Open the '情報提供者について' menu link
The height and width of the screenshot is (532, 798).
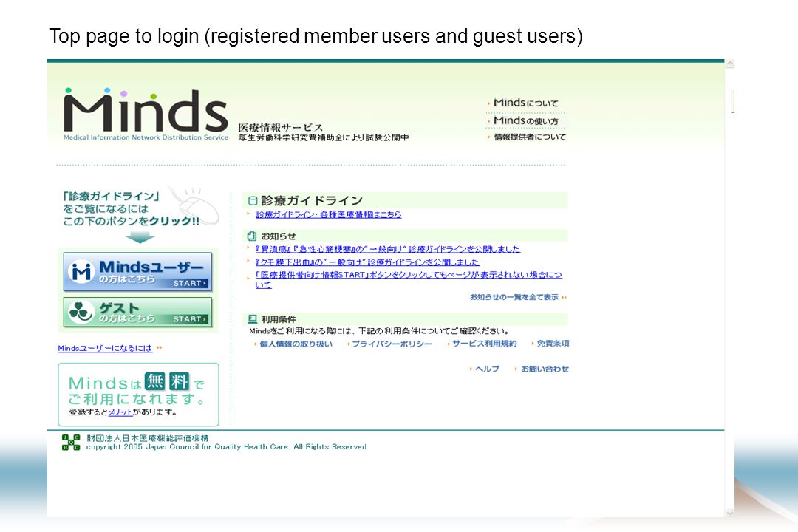[530, 137]
